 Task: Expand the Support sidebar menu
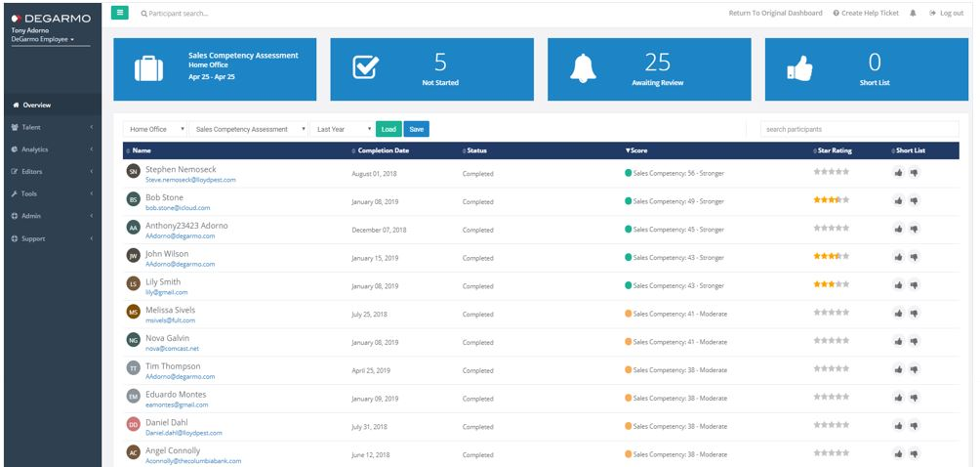tap(53, 238)
